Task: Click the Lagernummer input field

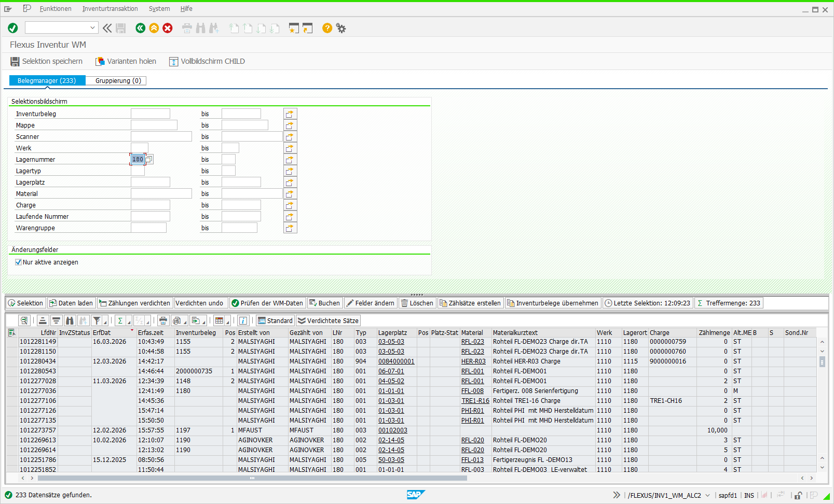Action: point(138,159)
